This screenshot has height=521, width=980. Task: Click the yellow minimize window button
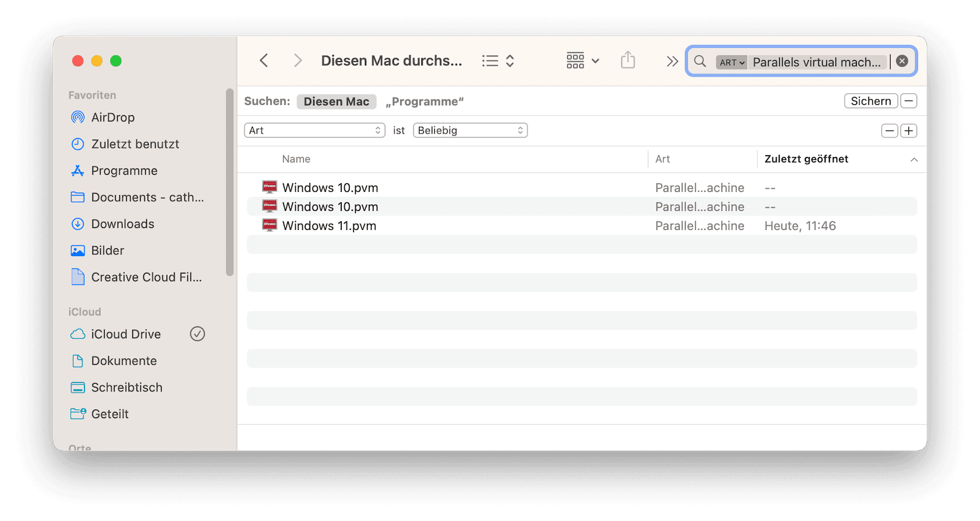pos(97,61)
